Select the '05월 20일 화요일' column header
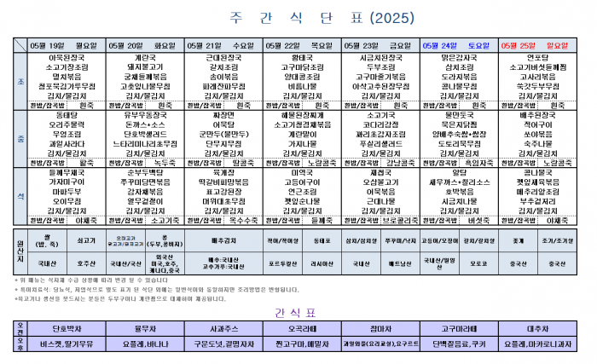Screen dimensions: 597x364 (145, 46)
